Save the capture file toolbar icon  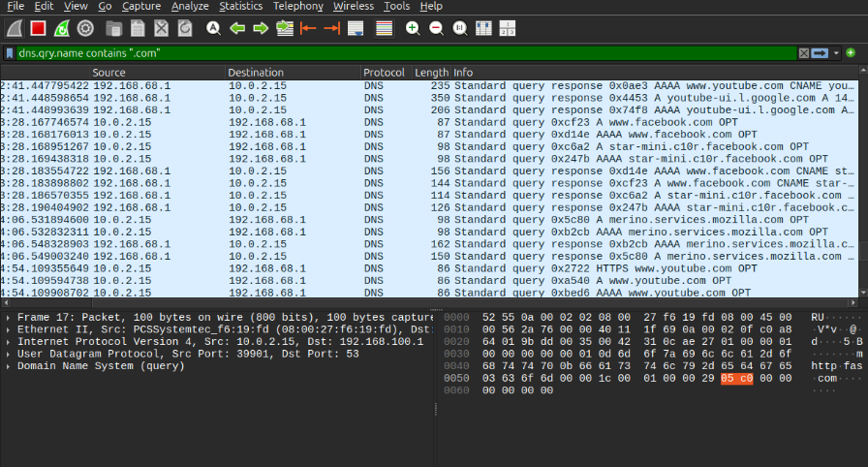pyautogui.click(x=138, y=28)
